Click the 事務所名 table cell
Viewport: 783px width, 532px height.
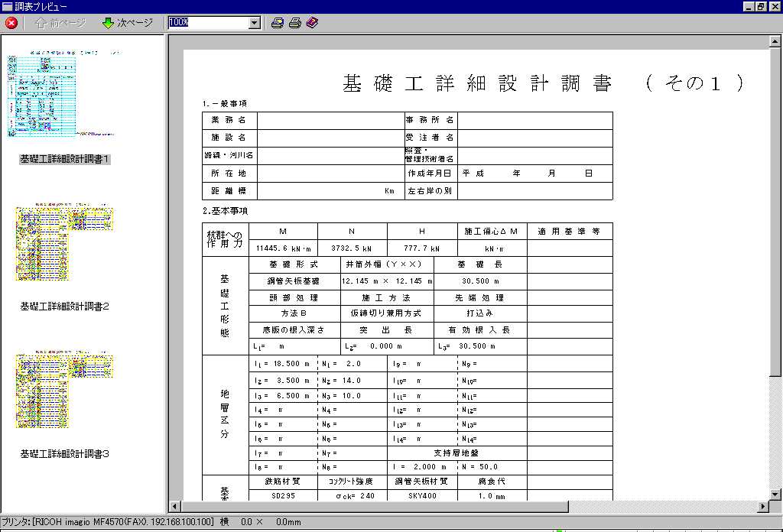coord(431,120)
